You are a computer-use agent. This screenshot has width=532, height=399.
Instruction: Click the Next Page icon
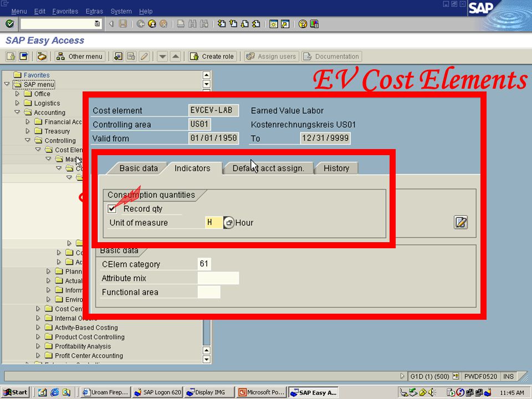(x=244, y=24)
